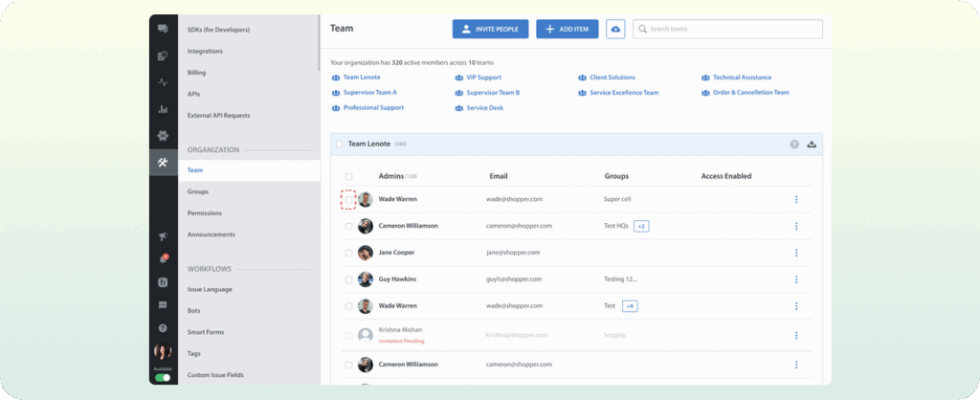
Task: Check the box for Cameron Williamson with Test HQs
Action: (348, 226)
